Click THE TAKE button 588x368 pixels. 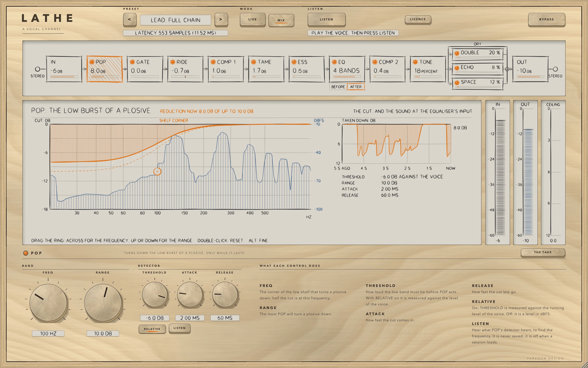[543, 252]
